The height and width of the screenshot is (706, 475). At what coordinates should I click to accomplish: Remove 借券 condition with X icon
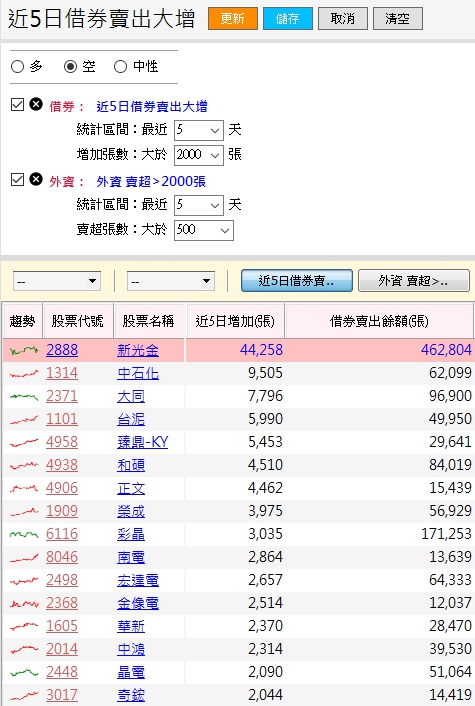coord(36,104)
